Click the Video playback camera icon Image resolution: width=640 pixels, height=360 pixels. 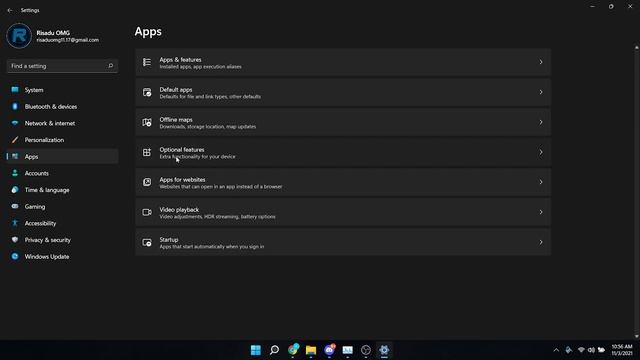(147, 212)
